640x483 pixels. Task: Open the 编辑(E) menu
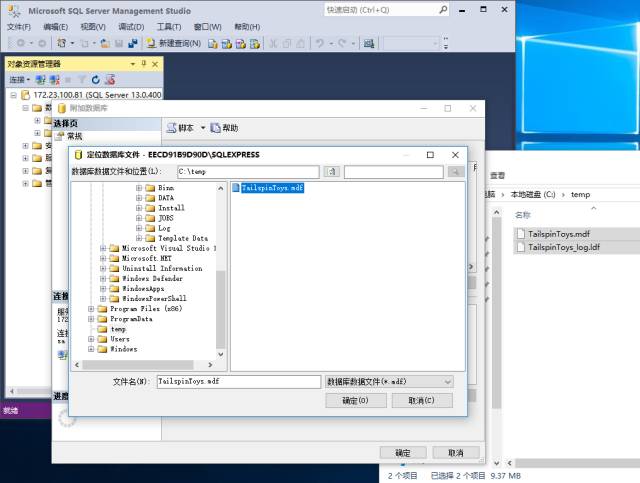tap(56, 27)
